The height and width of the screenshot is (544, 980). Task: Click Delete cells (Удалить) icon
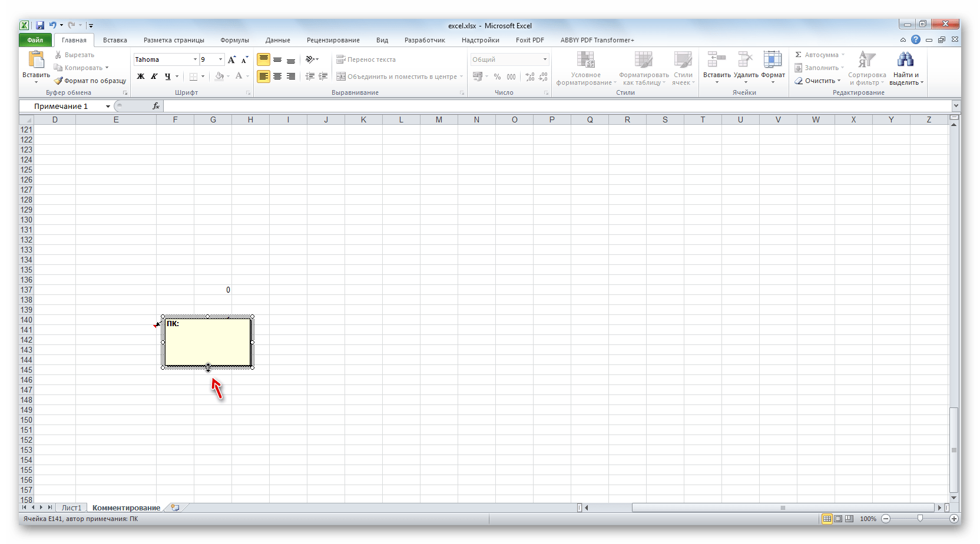click(x=745, y=59)
